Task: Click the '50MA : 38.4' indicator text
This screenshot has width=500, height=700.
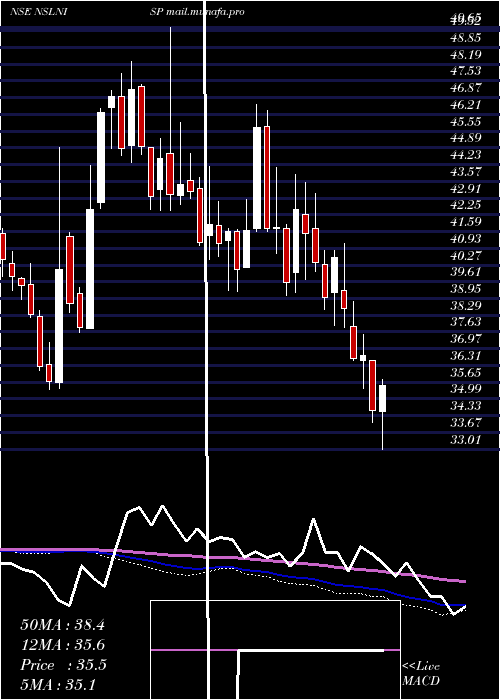Action: tap(62, 625)
